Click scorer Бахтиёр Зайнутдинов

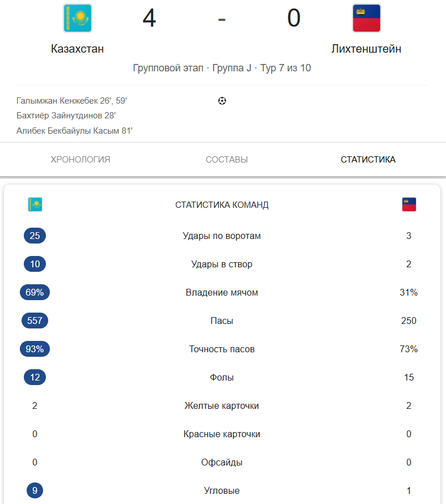(x=66, y=116)
